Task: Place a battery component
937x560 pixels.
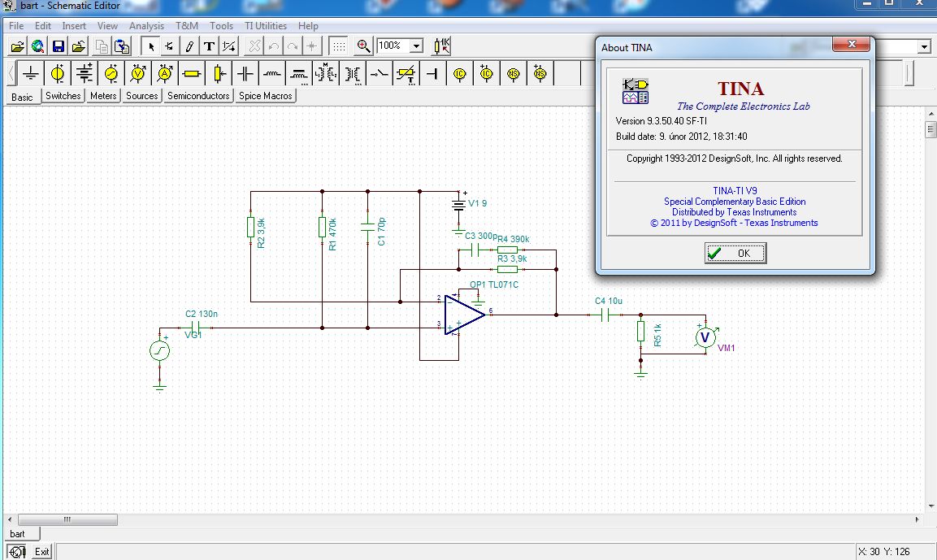Action: point(85,73)
